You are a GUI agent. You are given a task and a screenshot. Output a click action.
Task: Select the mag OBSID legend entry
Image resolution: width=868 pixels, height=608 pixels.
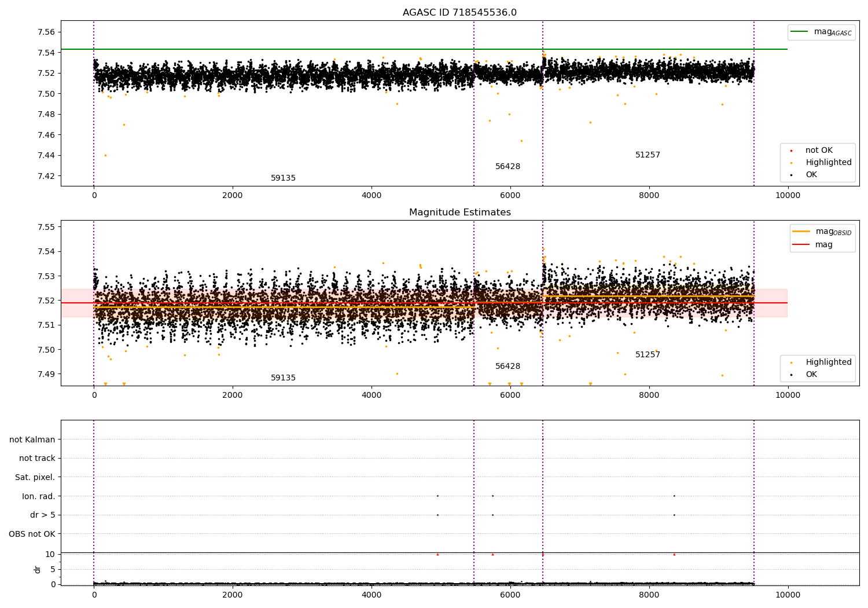tap(822, 232)
